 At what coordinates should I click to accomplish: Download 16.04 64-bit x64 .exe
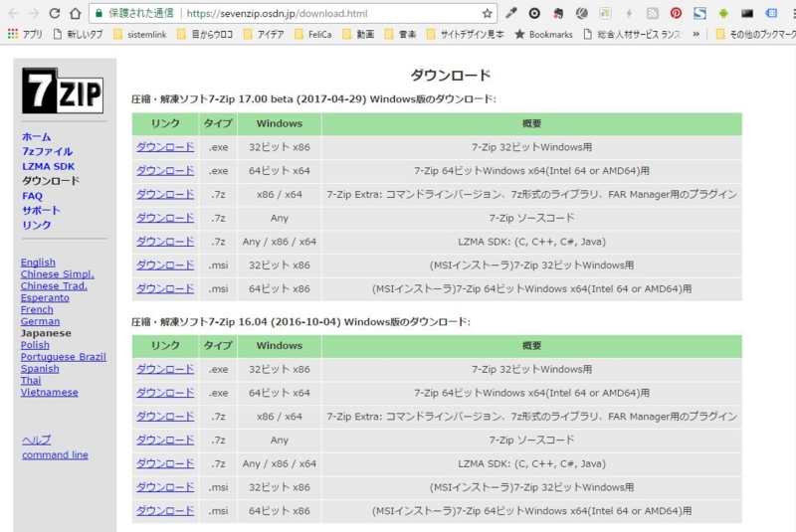pos(165,393)
